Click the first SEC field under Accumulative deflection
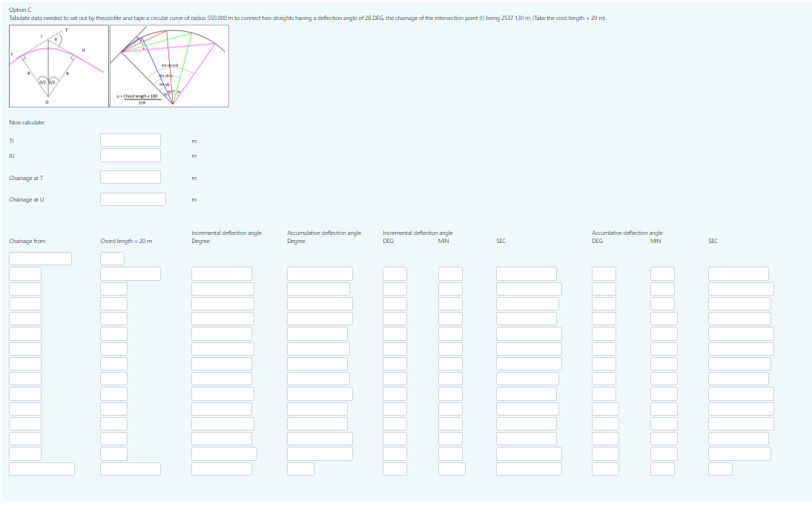This screenshot has width=812, height=512. coord(740,273)
